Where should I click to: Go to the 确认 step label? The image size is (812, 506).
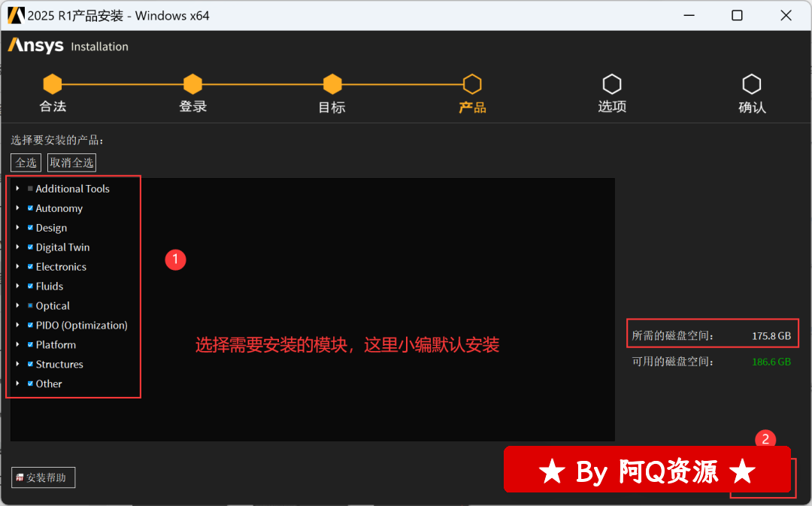pyautogui.click(x=752, y=108)
